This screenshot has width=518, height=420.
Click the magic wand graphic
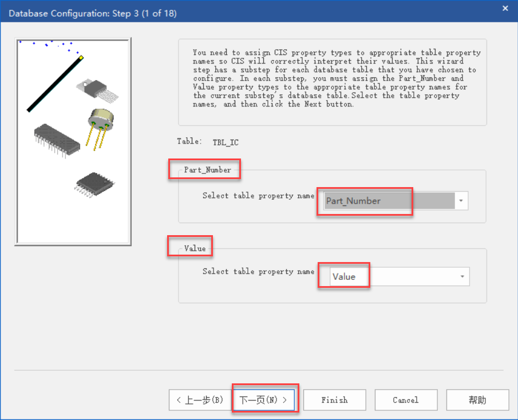(x=54, y=84)
